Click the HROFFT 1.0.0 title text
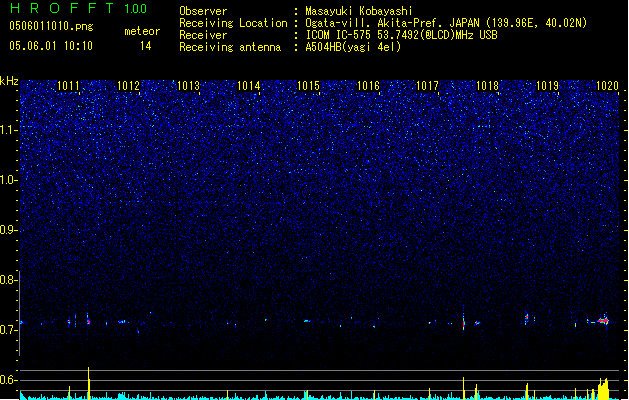The width and height of the screenshot is (629, 400). 78,8
